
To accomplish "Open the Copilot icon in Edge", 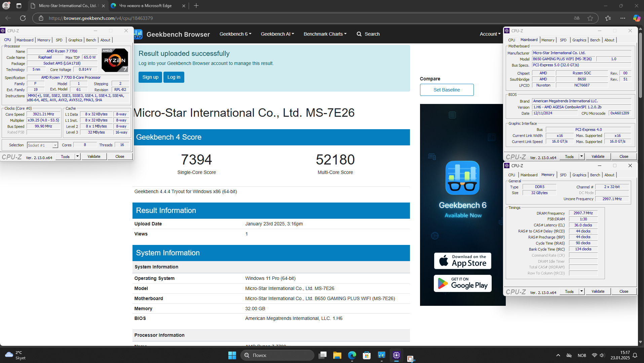I will click(637, 18).
